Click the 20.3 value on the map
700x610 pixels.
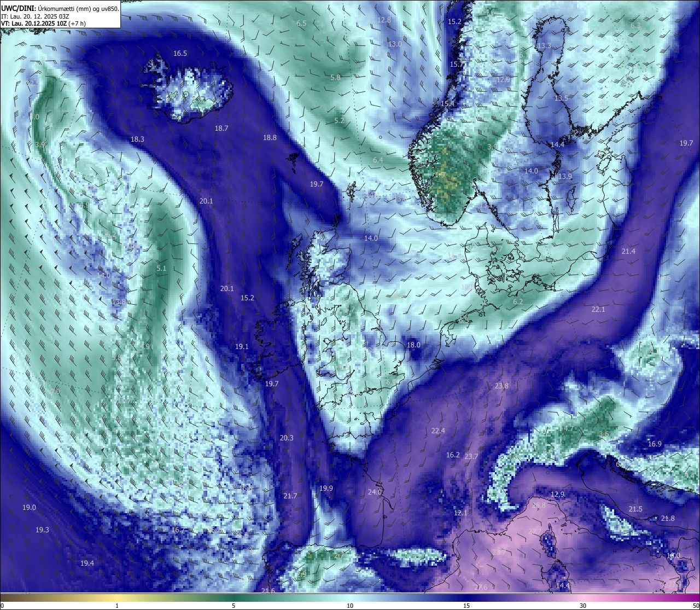click(286, 438)
